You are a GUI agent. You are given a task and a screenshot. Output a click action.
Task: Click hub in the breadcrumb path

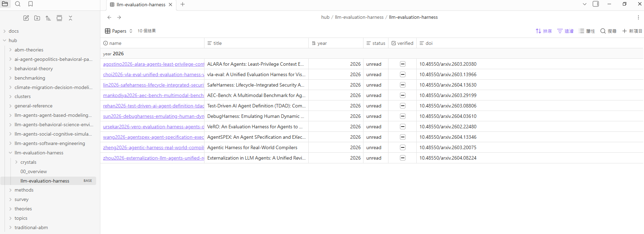(325, 17)
